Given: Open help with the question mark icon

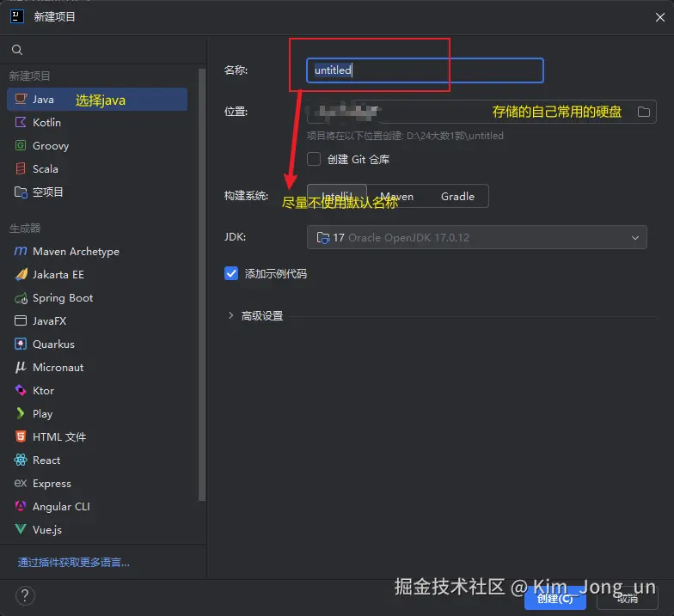Looking at the screenshot, I should click(26, 596).
